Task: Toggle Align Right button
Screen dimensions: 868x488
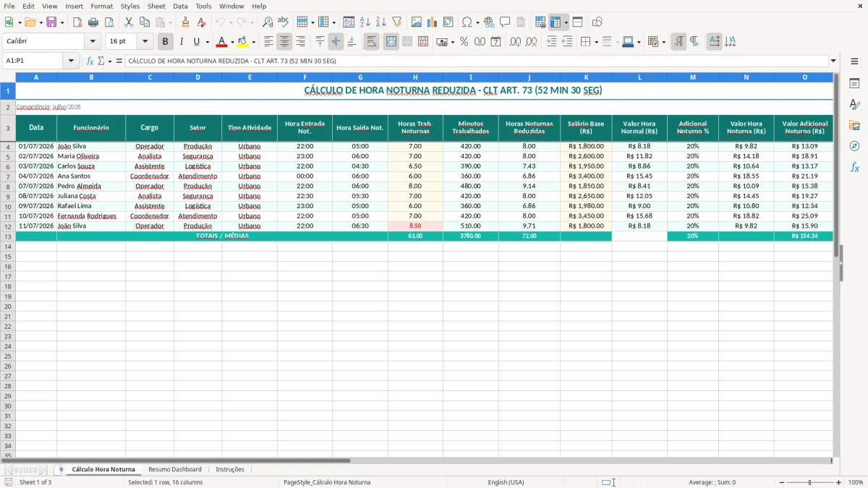Action: (x=300, y=42)
